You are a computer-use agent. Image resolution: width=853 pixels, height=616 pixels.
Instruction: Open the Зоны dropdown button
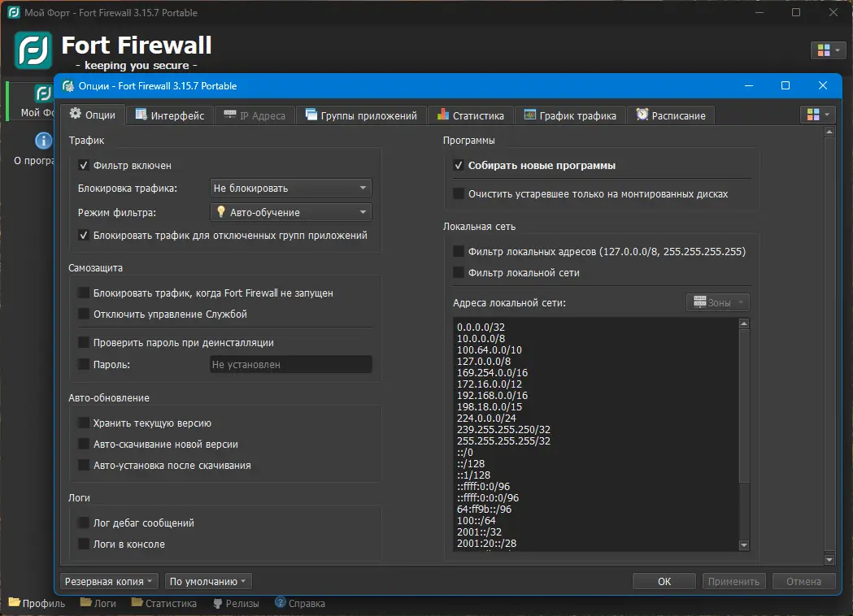[717, 303]
